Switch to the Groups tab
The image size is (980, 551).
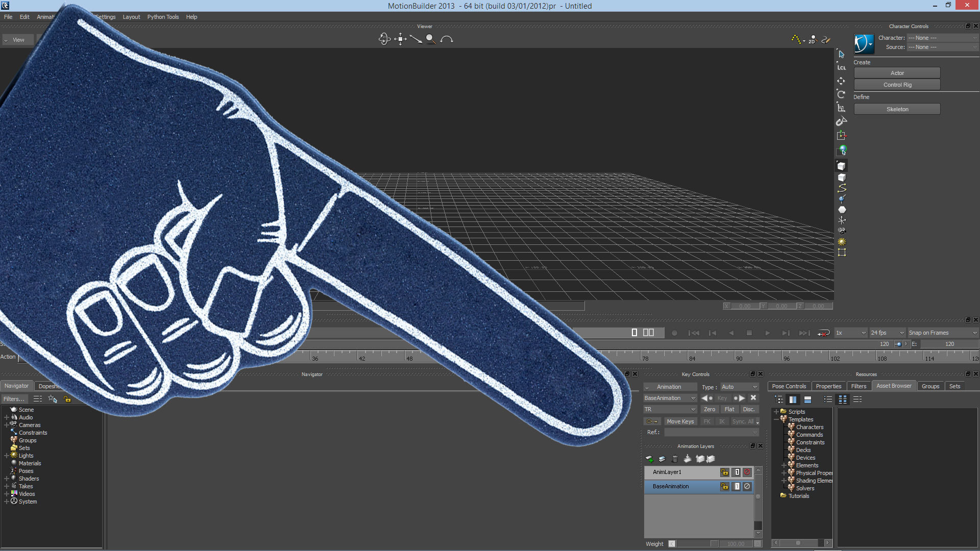point(930,386)
